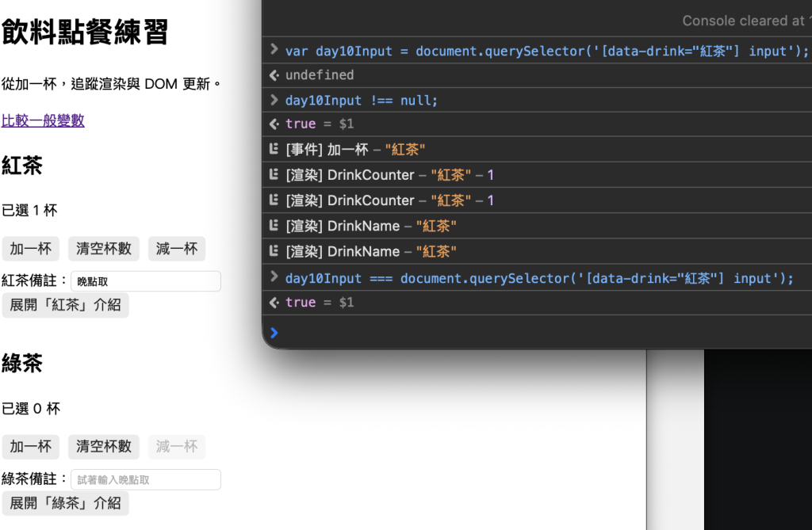812x530 pixels.
Task: Click the 飲料點餐練習 page heading
Action: (x=85, y=32)
